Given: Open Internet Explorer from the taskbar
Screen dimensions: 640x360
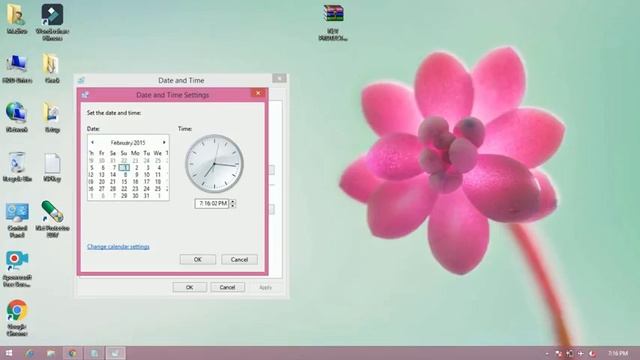Looking at the screenshot, I should (30, 353).
